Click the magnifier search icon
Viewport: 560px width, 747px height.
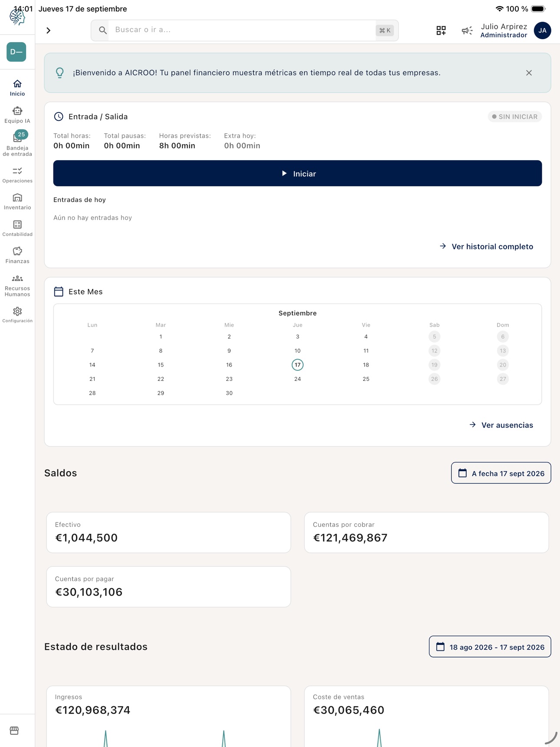[x=102, y=30]
